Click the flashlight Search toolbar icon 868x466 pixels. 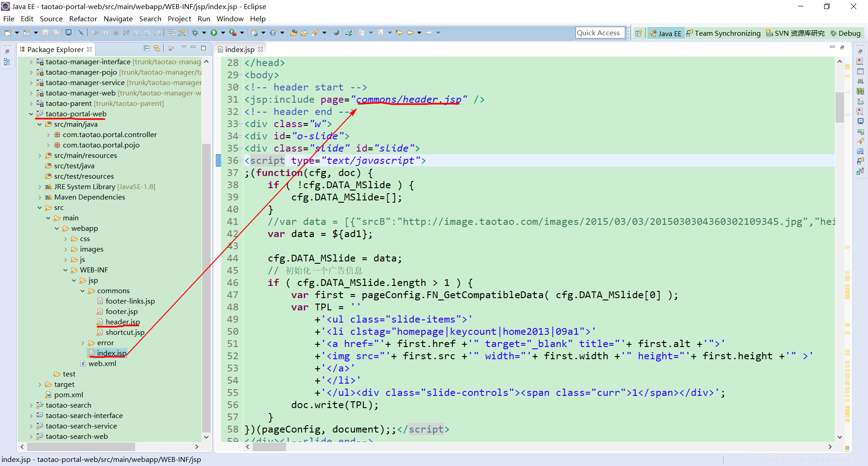coord(315,33)
